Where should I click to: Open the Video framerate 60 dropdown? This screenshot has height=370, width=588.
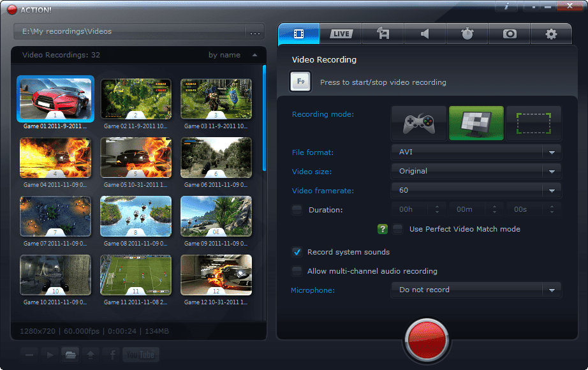[476, 190]
